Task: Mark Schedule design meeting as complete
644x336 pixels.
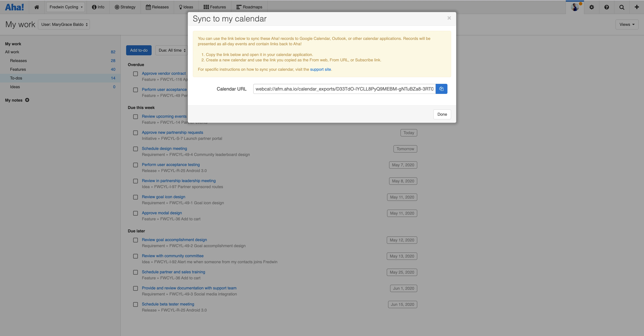Action: click(136, 149)
